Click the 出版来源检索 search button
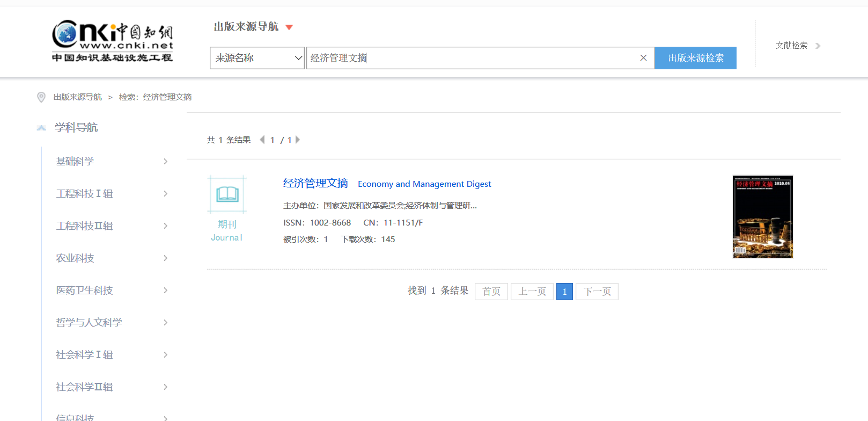Screen dimensions: 868x421 (696, 58)
